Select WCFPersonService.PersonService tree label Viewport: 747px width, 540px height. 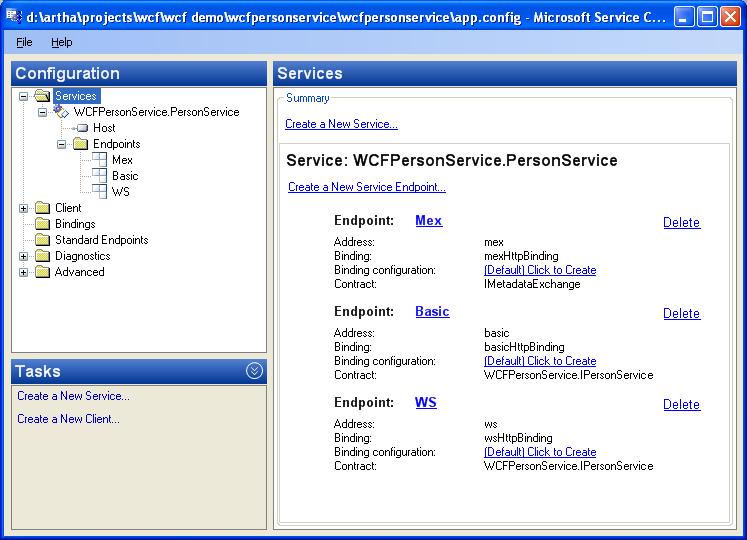(x=157, y=112)
